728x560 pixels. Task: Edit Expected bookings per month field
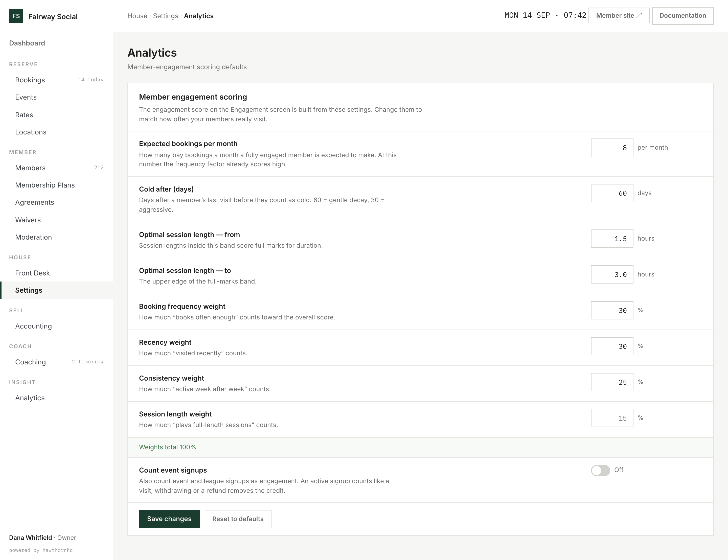(x=612, y=148)
